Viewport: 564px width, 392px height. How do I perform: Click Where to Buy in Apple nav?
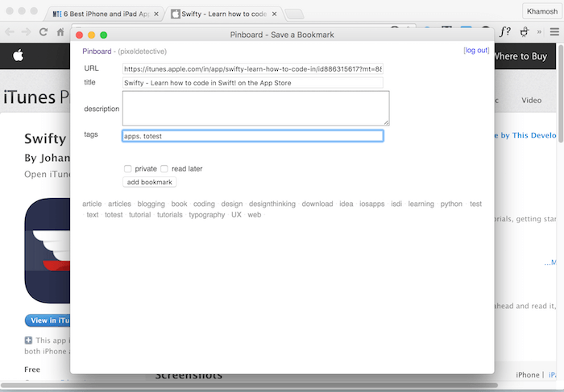point(521,56)
